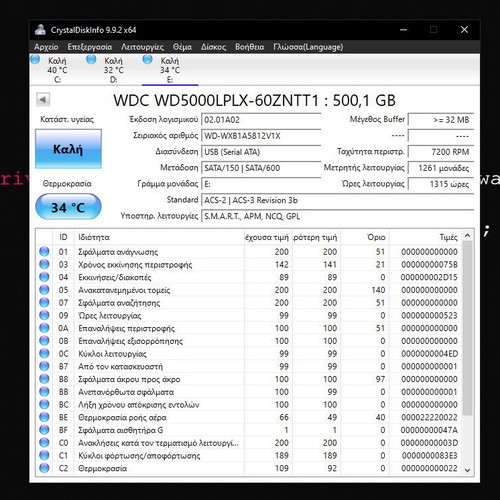
Task: Click the rotation rate value 7200 RPM
Action: coord(441,152)
